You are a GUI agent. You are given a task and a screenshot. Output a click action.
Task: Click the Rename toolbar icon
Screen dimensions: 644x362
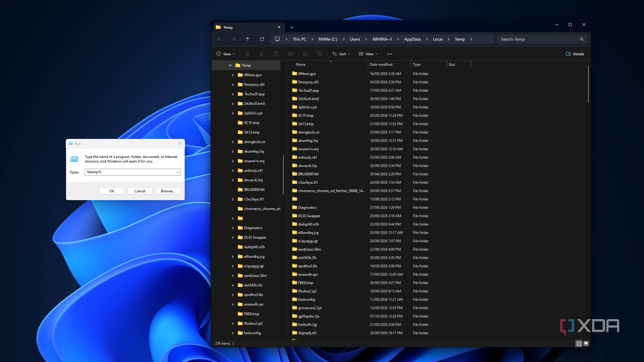pyautogui.click(x=291, y=54)
